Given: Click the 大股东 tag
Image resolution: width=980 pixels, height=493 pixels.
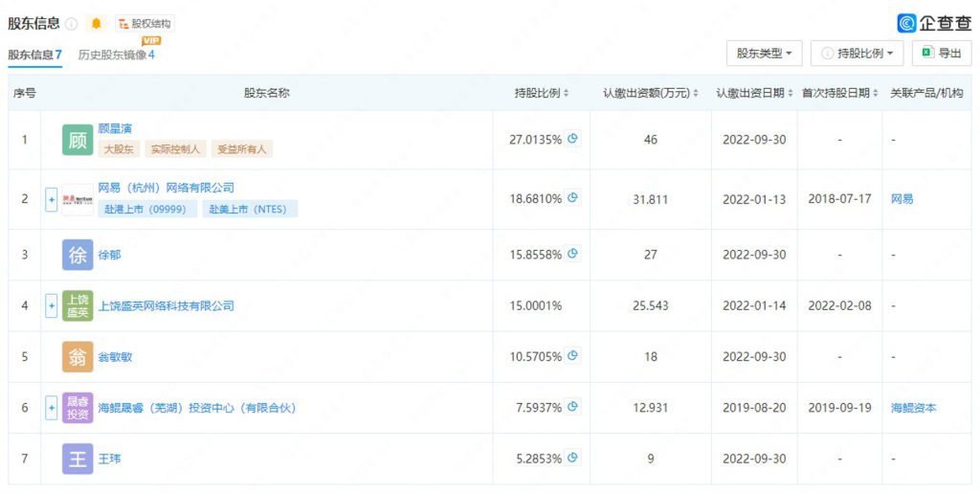Looking at the screenshot, I should (x=119, y=149).
